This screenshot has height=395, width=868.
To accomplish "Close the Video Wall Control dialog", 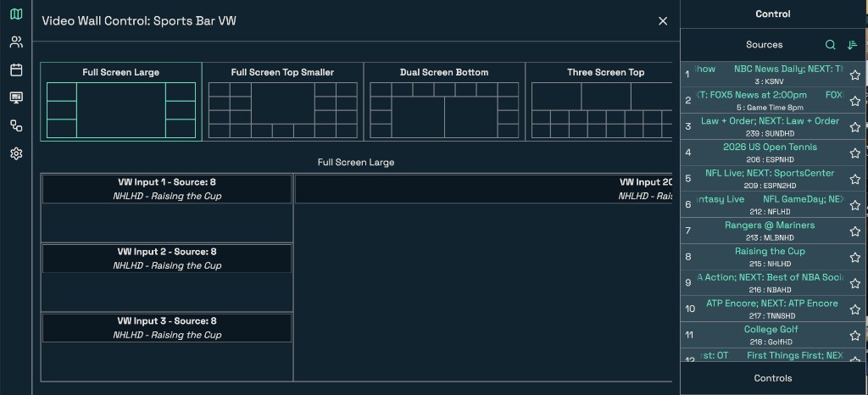I will [663, 21].
